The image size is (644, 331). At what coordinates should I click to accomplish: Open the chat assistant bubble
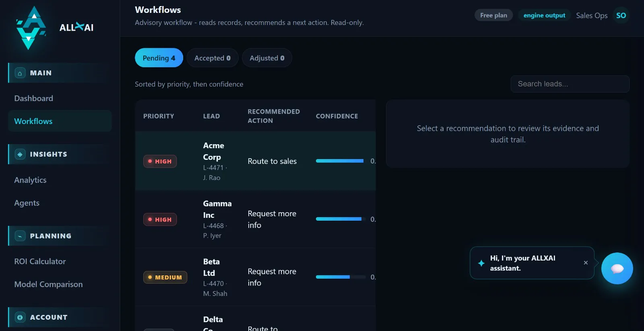click(617, 268)
